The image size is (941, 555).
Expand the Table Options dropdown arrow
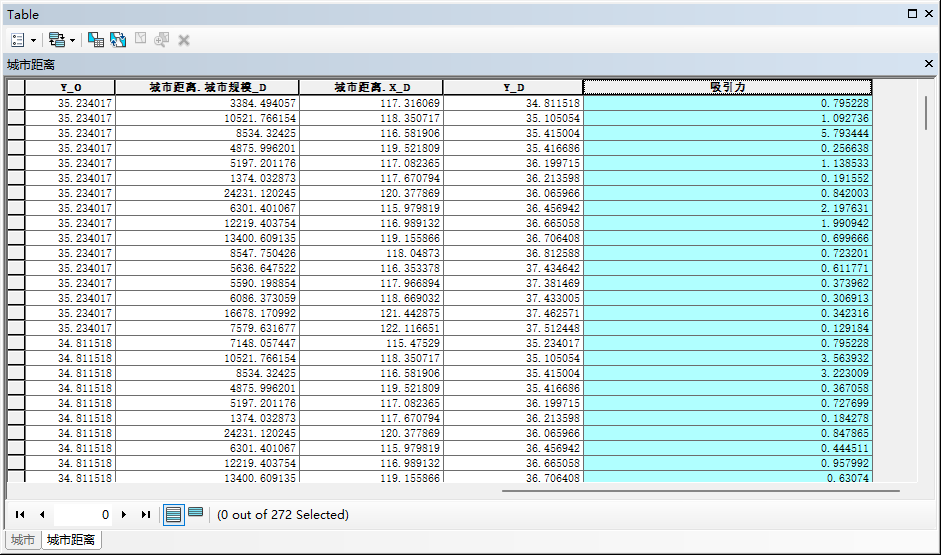33,40
